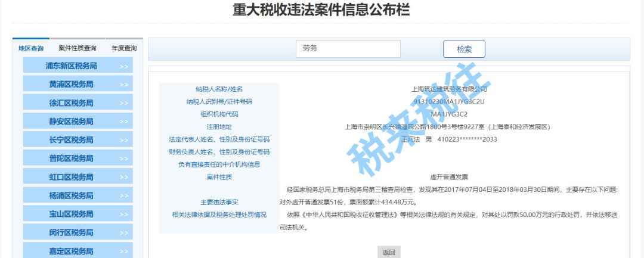The image size is (644, 258).
Task: Select 相关法律依据及税务处理处罚情况 label
Action: (219, 215)
